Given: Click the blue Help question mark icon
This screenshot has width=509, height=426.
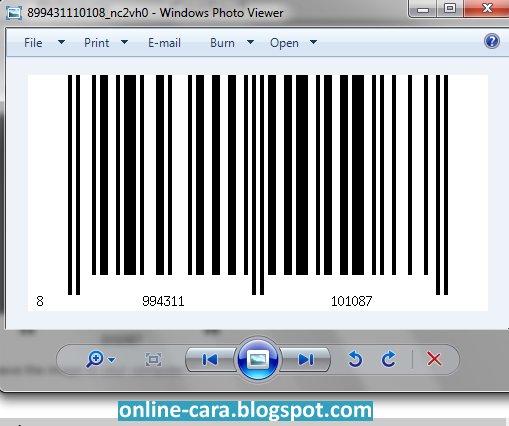Looking at the screenshot, I should 492,41.
